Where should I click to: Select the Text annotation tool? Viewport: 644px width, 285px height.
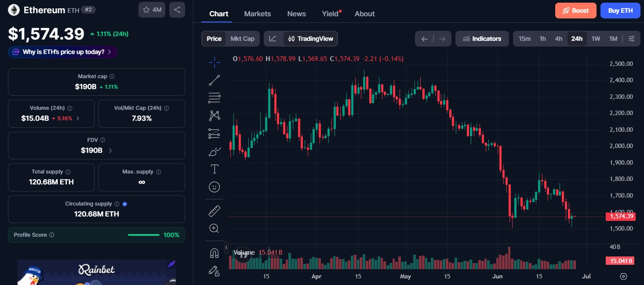pyautogui.click(x=215, y=169)
